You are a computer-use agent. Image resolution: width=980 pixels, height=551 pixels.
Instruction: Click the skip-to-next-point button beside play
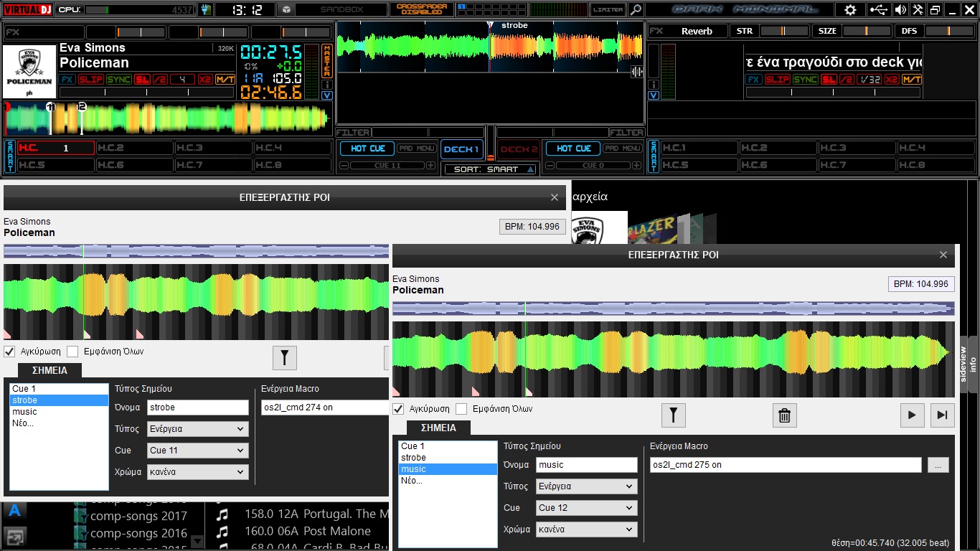(942, 415)
